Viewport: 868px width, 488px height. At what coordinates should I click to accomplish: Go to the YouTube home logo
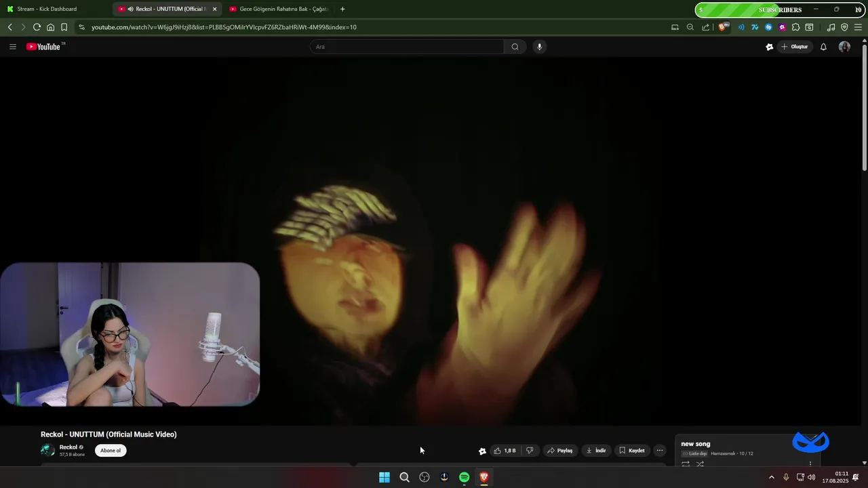(x=45, y=47)
